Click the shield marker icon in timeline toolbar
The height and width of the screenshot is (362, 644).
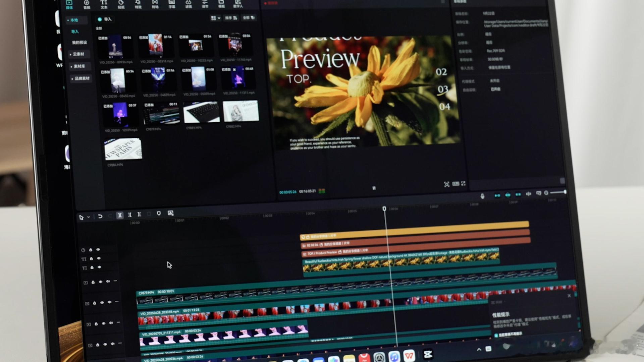click(159, 214)
